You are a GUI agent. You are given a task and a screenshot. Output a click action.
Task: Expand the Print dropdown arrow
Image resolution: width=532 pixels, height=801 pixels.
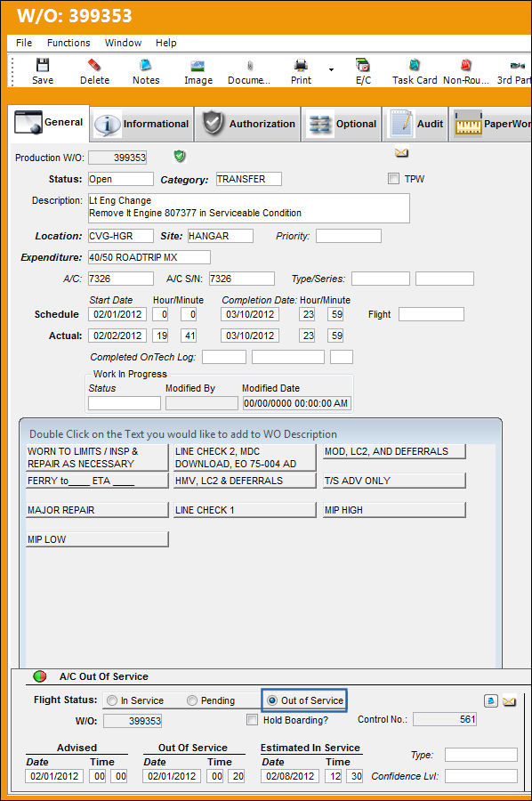point(331,69)
